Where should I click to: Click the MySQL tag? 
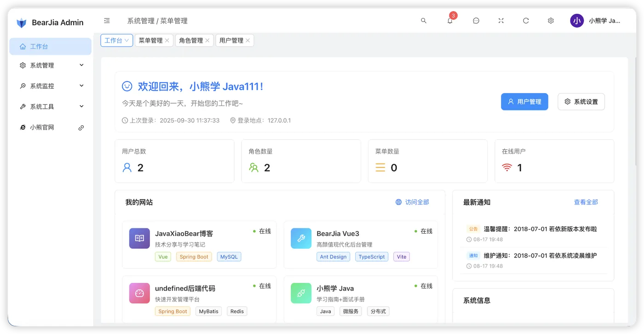pyautogui.click(x=229, y=257)
